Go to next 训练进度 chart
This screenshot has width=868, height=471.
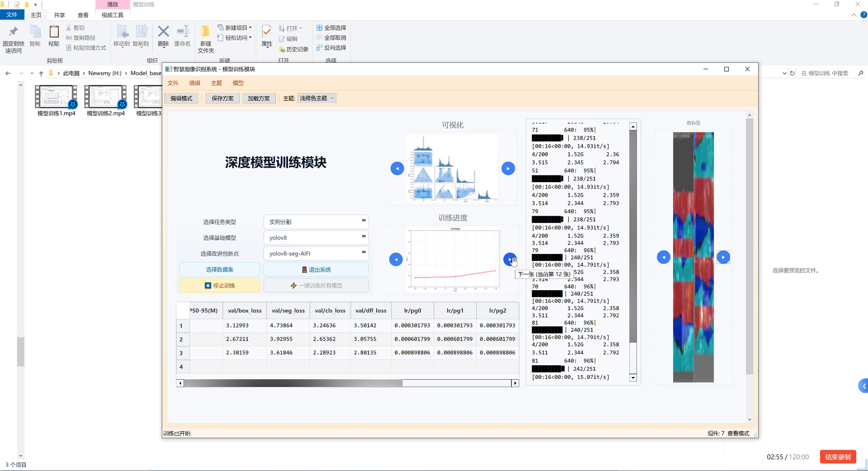(510, 259)
